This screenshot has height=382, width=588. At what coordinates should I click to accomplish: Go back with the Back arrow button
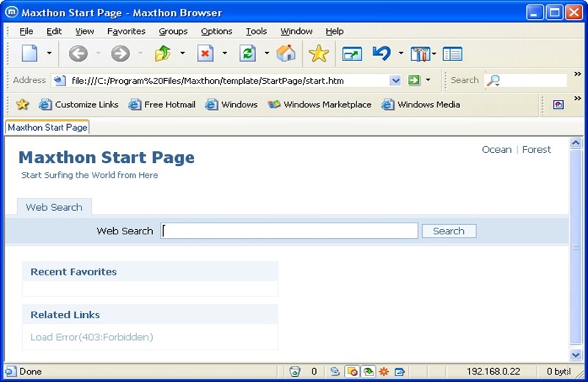tap(78, 54)
